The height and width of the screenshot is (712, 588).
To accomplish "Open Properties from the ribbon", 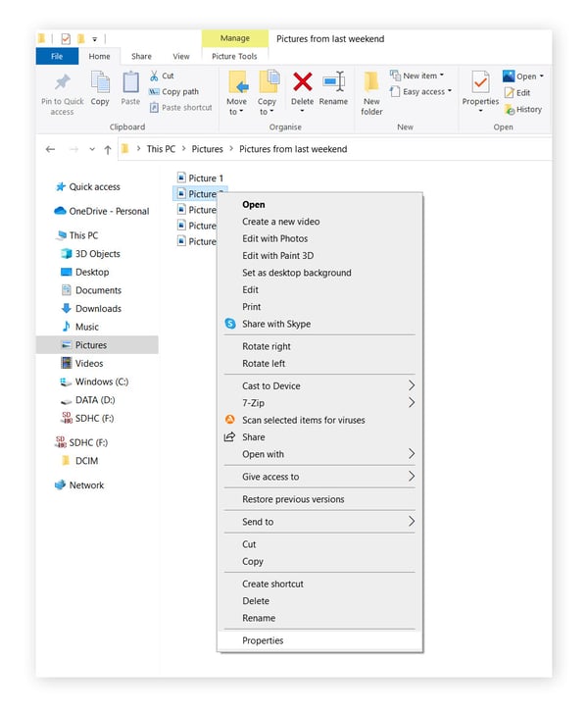I will [480, 82].
